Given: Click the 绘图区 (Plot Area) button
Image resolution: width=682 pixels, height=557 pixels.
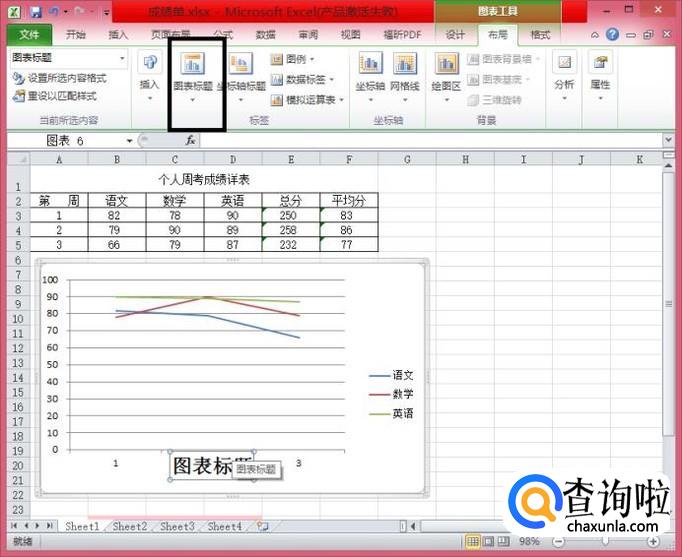Looking at the screenshot, I should [446, 75].
